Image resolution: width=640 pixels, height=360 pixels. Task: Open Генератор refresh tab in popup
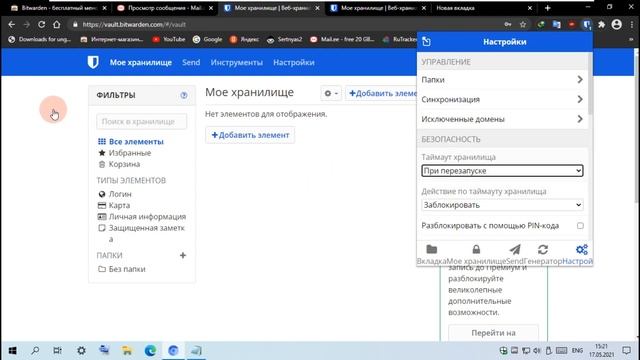pos(543,254)
